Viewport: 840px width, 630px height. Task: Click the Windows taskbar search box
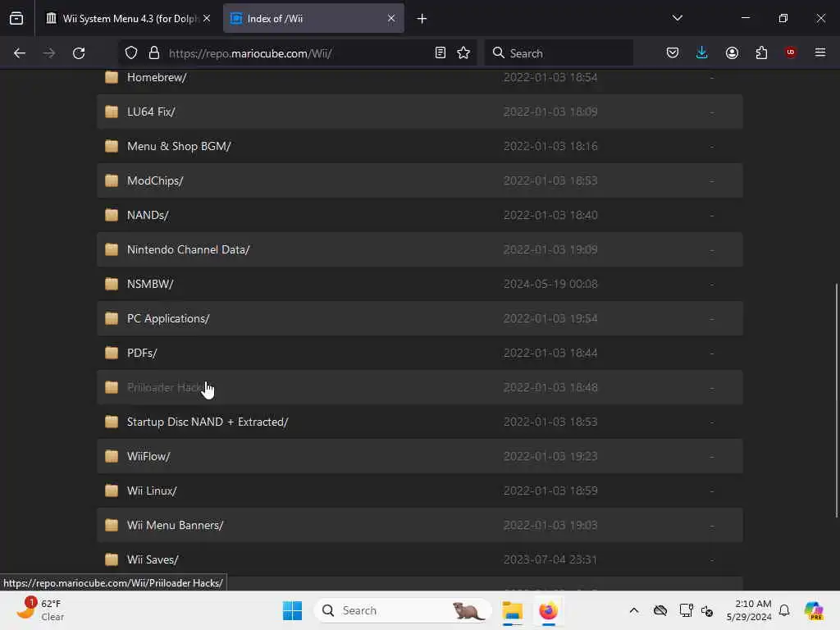402,610
